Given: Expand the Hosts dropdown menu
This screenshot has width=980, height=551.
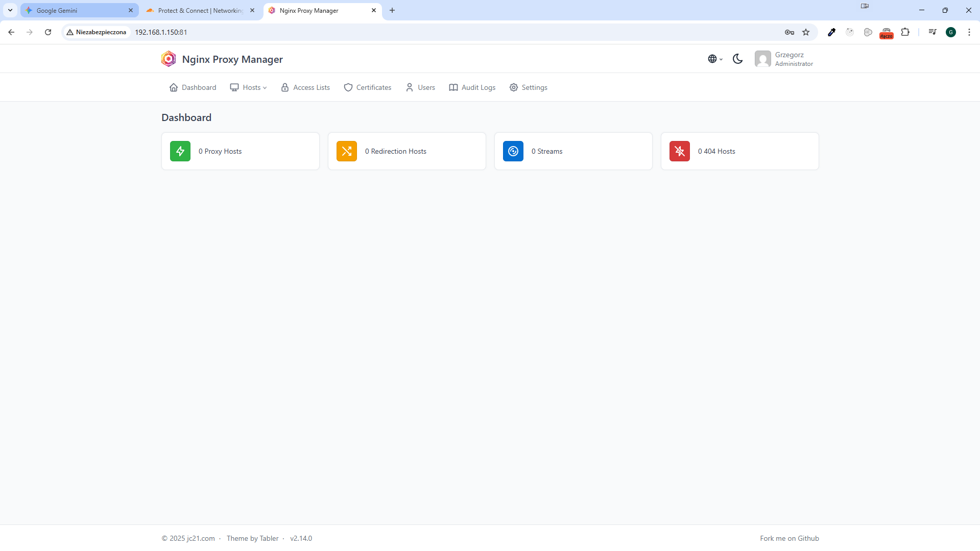Looking at the screenshot, I should click(x=249, y=87).
